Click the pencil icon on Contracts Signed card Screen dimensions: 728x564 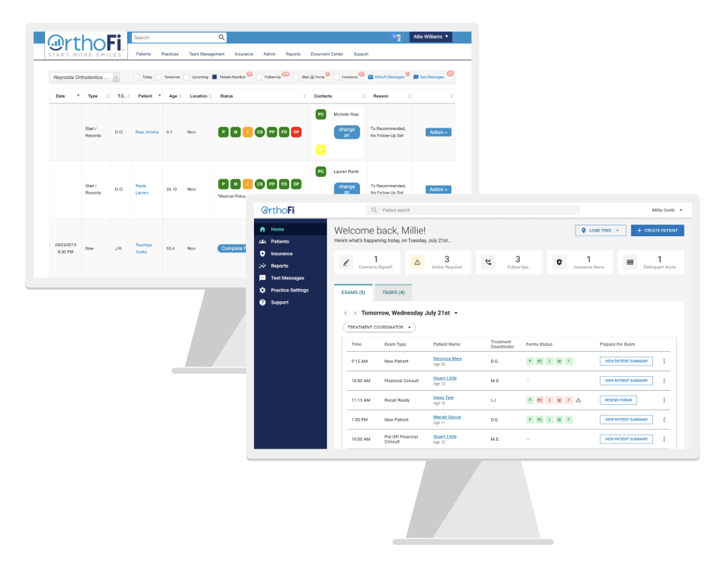(346, 262)
